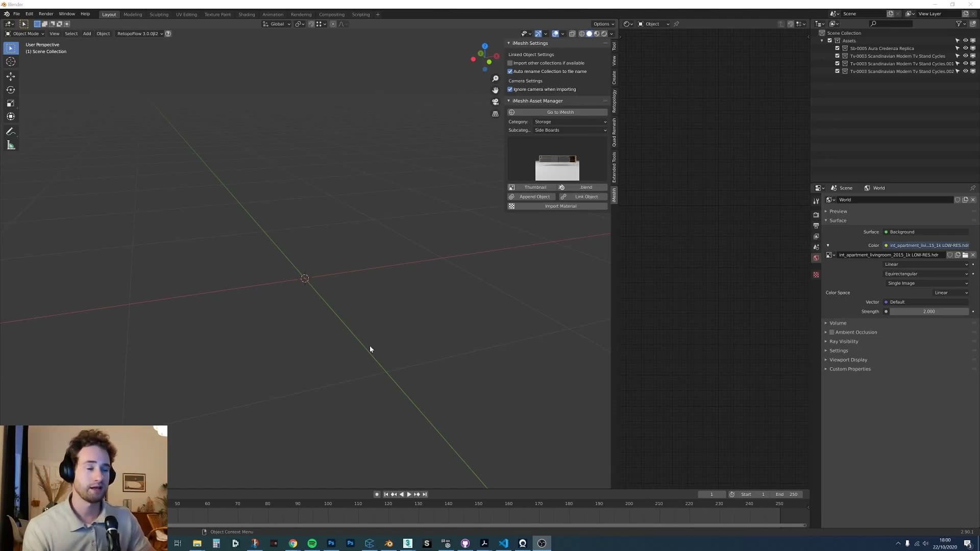Open Blender icon in the taskbar

(389, 543)
